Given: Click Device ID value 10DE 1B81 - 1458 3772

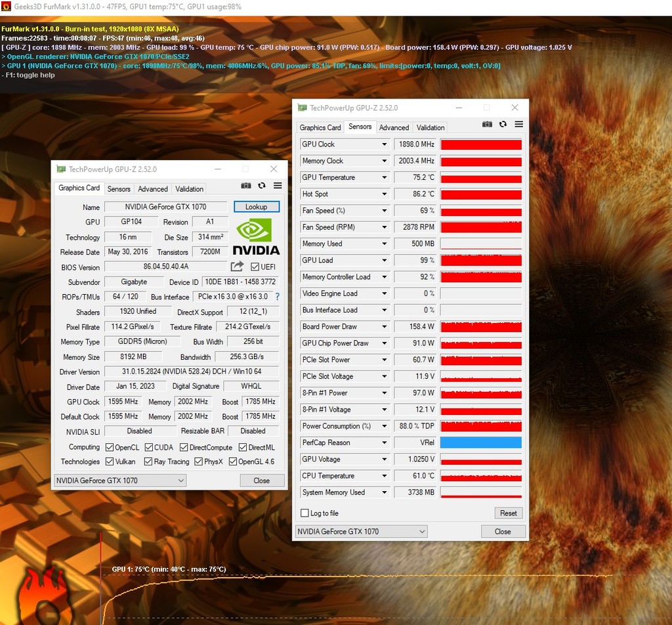Looking at the screenshot, I should (240, 282).
